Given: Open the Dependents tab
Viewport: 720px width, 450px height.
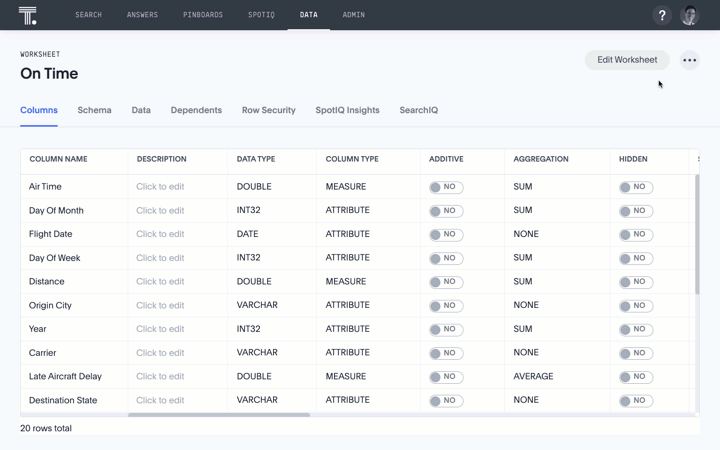Looking at the screenshot, I should click(196, 110).
